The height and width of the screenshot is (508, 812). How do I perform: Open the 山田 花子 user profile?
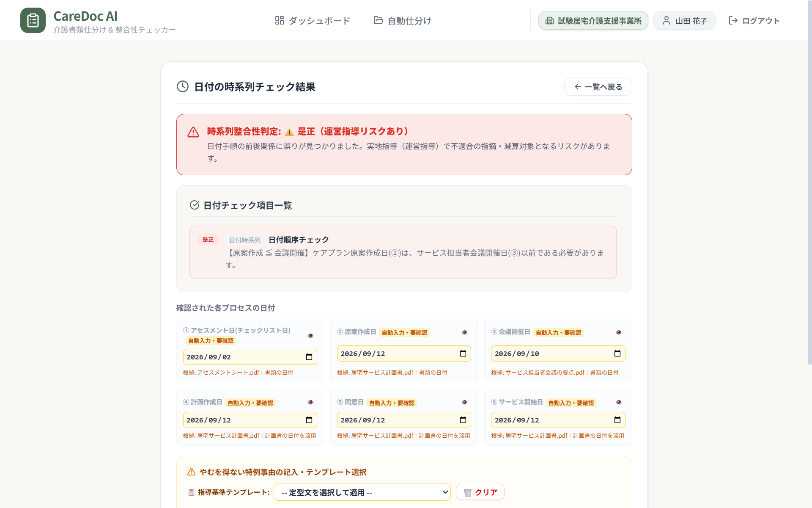point(684,20)
